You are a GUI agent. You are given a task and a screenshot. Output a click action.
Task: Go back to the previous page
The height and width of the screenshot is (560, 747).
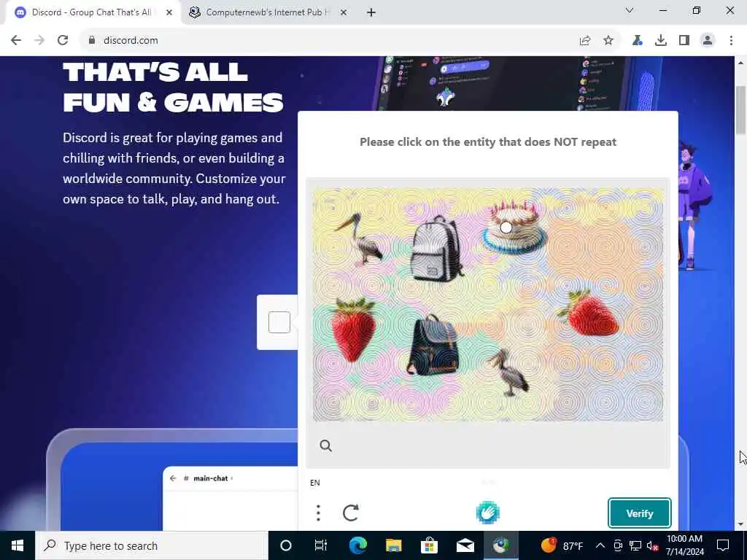point(16,41)
